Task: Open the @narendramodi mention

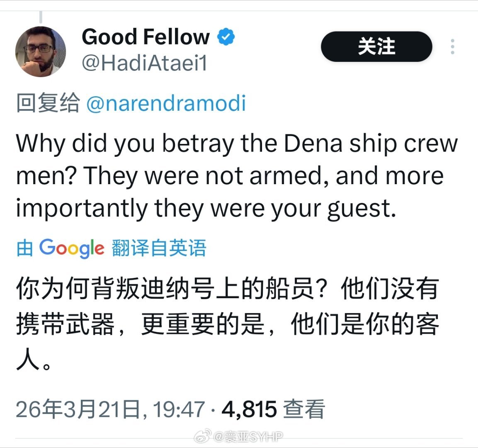Action: (166, 103)
